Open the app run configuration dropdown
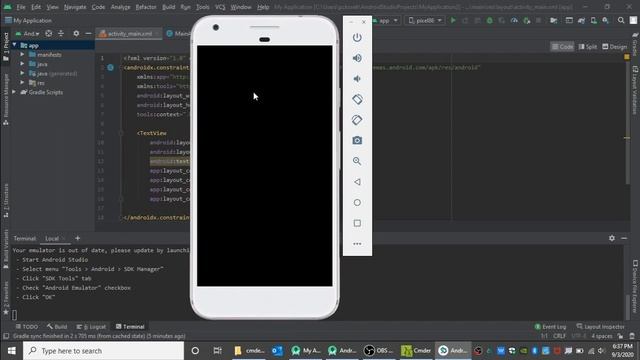This screenshot has width=640, height=360. (385, 20)
